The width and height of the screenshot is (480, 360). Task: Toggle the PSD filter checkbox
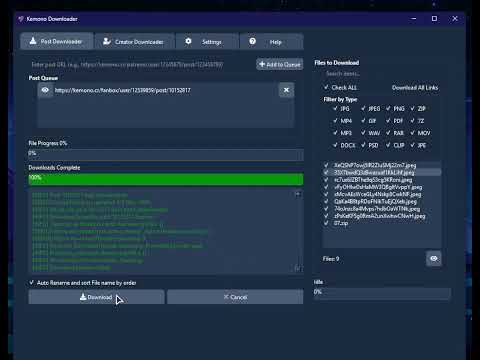tap(363, 145)
